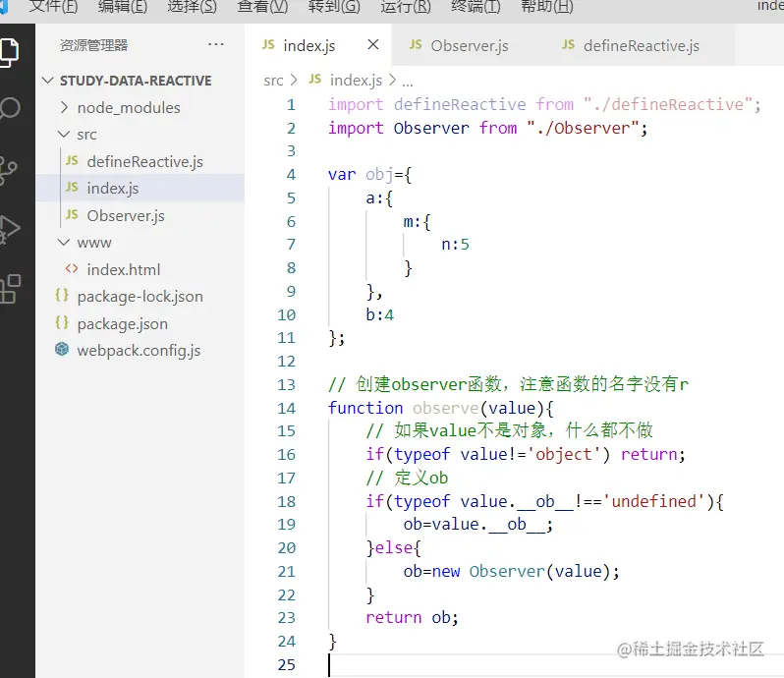Open the Search view in the activity bar
The image size is (784, 678).
tap(10, 108)
